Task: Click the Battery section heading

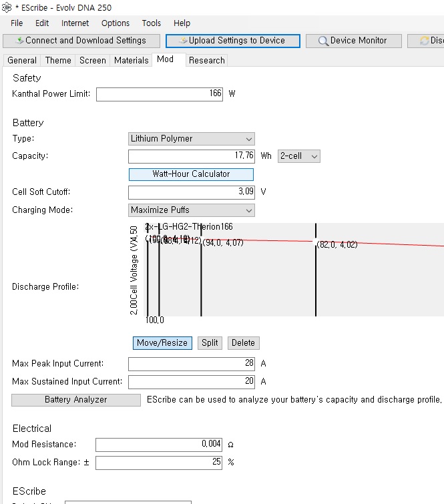Action: [28, 123]
